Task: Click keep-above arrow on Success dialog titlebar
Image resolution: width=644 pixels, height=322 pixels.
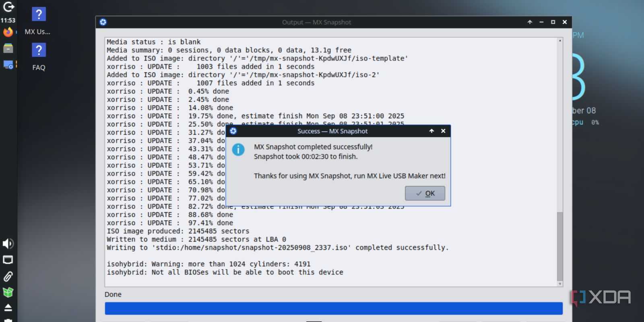Action: point(431,131)
